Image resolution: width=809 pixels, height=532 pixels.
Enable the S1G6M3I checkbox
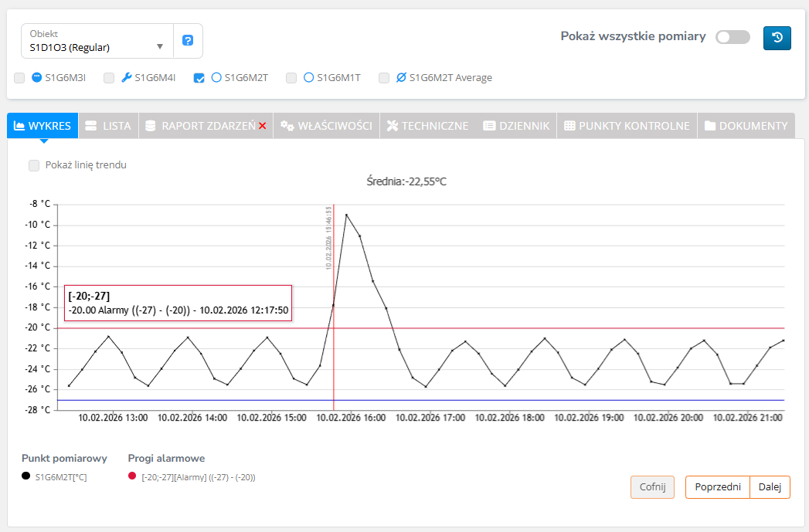tap(19, 77)
